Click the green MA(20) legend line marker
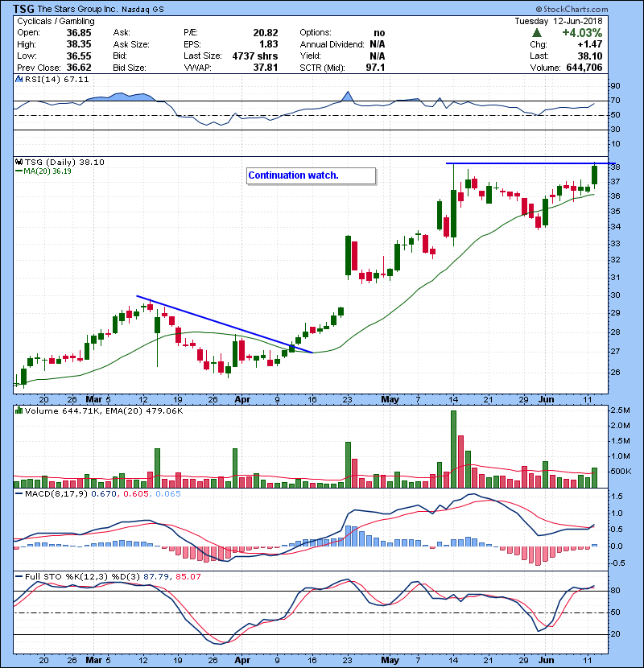 [x=19, y=171]
